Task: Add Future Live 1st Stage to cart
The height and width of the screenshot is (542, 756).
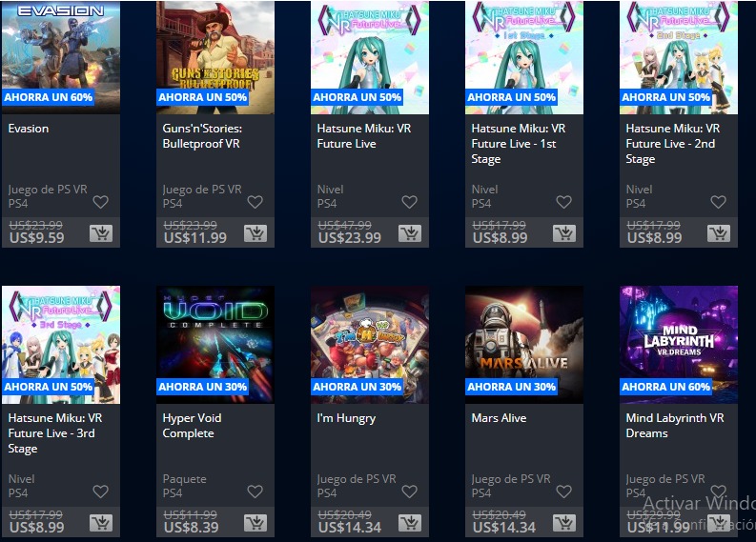Action: pos(564,233)
